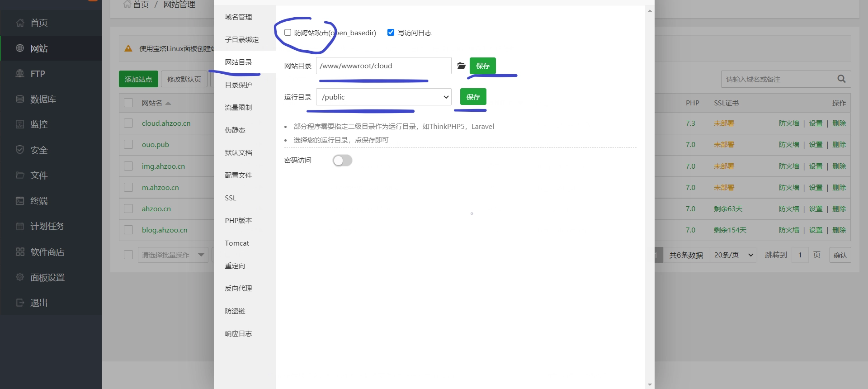
Task: Click the 确认 page jump button
Action: click(840, 255)
